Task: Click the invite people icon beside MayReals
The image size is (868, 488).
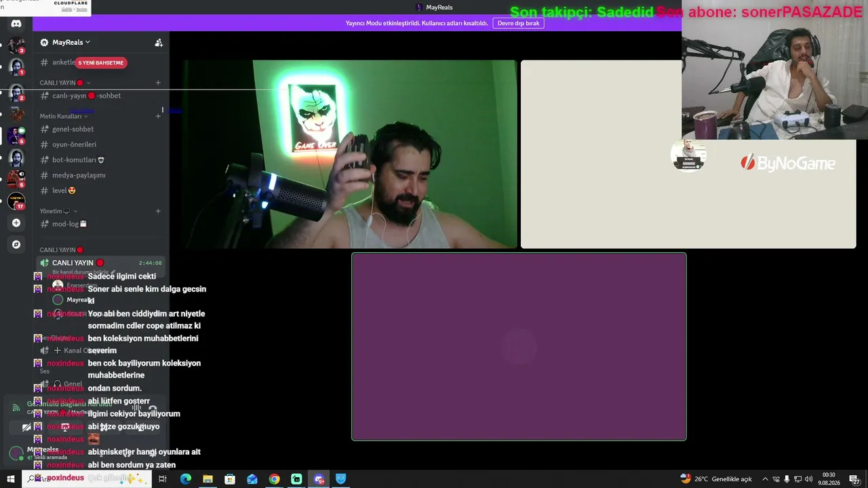Action: (x=159, y=43)
